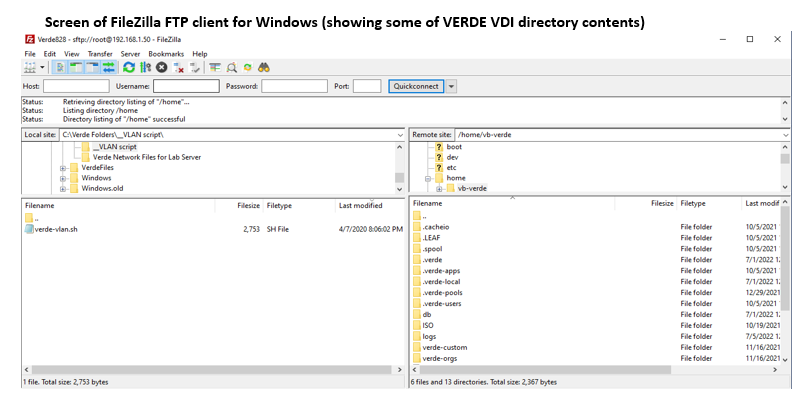
Task: Open the Quickconnect history dropdown arrow
Action: (451, 86)
